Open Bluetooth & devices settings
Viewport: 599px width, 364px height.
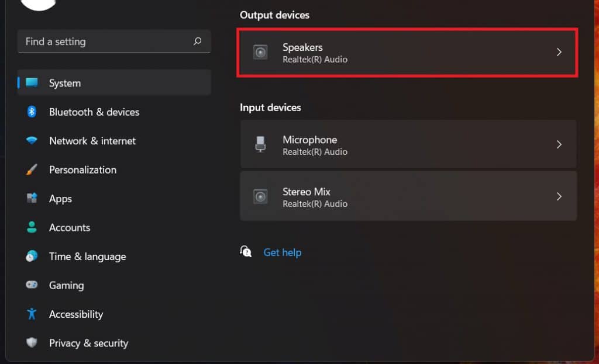pos(114,112)
